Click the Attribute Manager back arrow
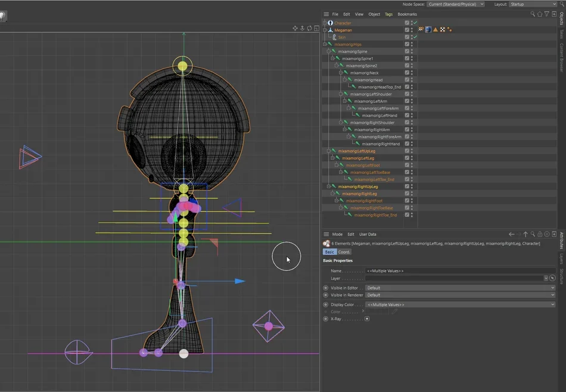 click(x=512, y=234)
